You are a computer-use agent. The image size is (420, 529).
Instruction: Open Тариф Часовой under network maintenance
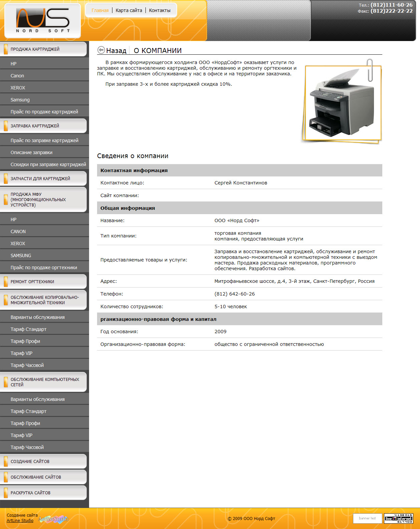[44, 447]
